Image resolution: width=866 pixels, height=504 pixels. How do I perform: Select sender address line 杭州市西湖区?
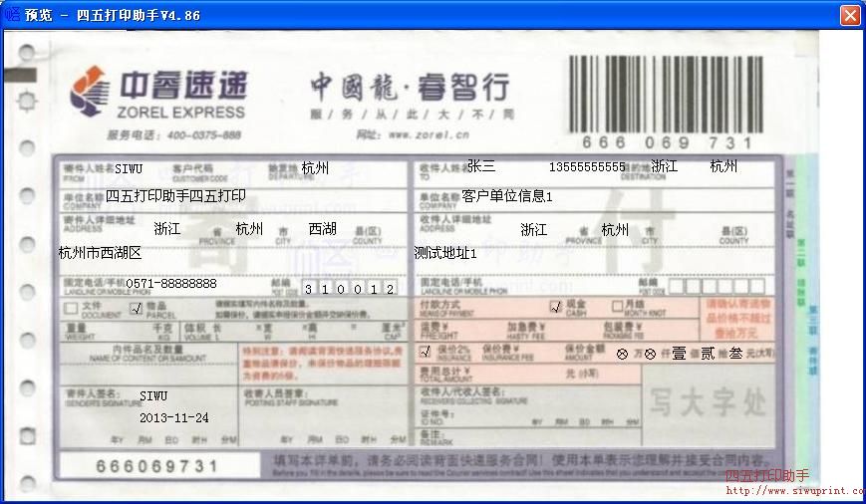point(100,253)
